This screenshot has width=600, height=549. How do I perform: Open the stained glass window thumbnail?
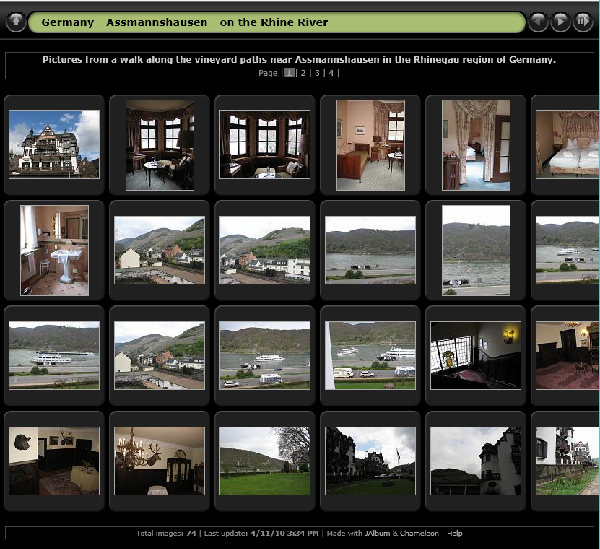475,355
